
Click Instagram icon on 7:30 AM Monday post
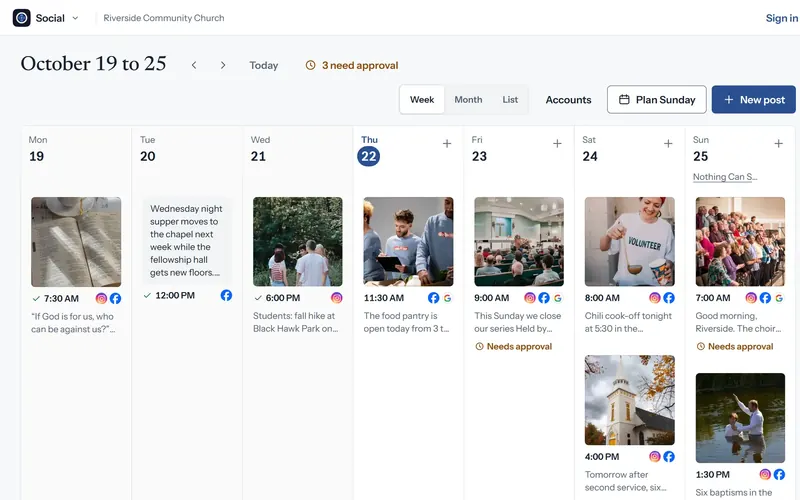click(102, 298)
